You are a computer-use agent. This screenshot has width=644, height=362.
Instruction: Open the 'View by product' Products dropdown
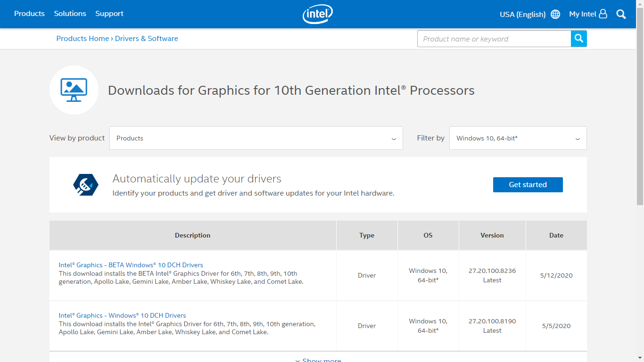pos(256,138)
